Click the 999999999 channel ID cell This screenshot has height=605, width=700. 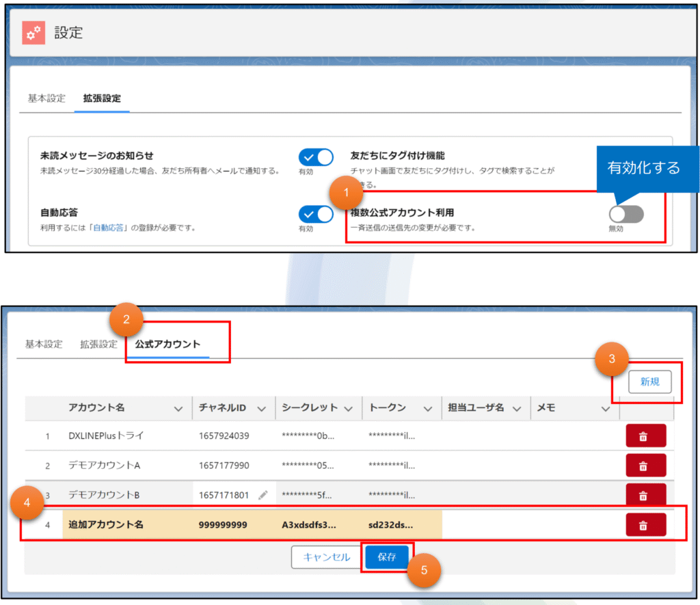[x=223, y=525]
